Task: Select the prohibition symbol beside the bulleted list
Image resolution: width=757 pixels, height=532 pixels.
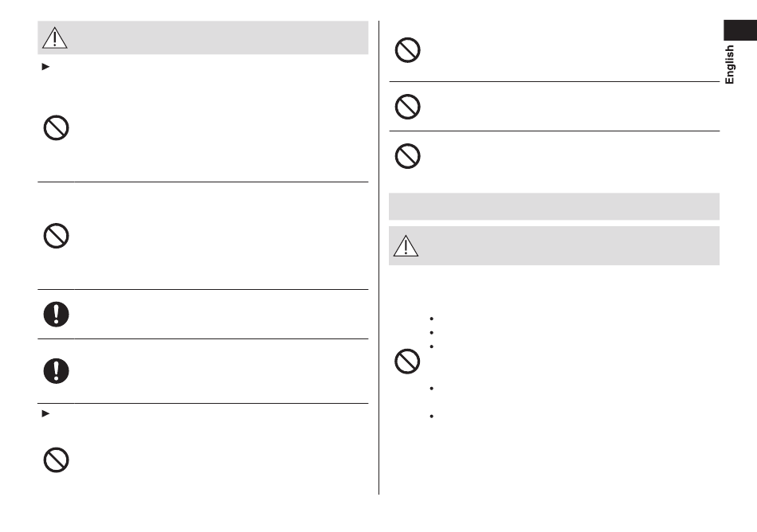Action: tap(407, 362)
